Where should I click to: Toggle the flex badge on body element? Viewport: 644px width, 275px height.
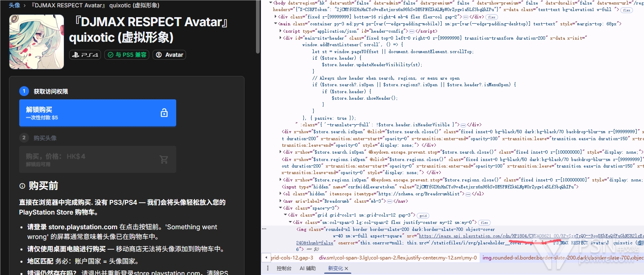click(626, 10)
